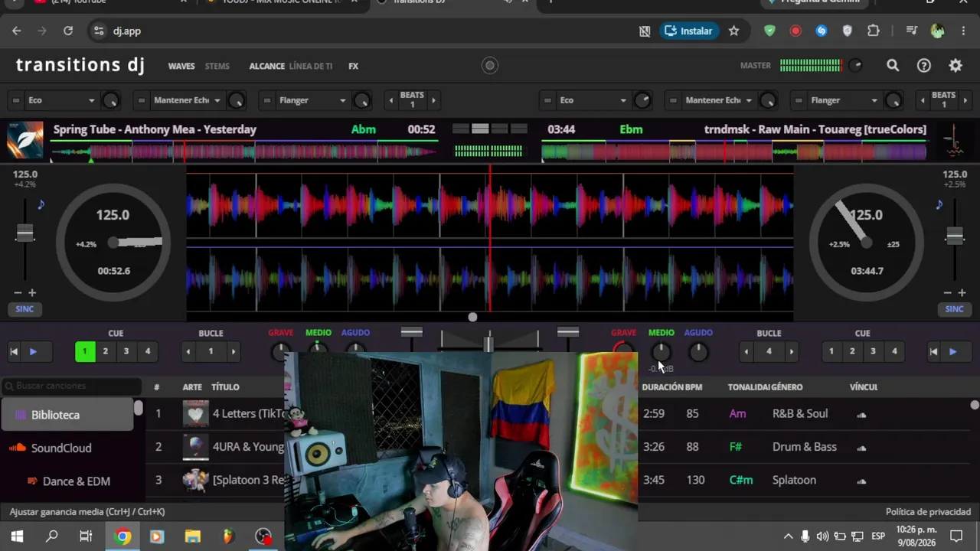Open the FX panel tab
980x551 pixels.
(x=353, y=67)
